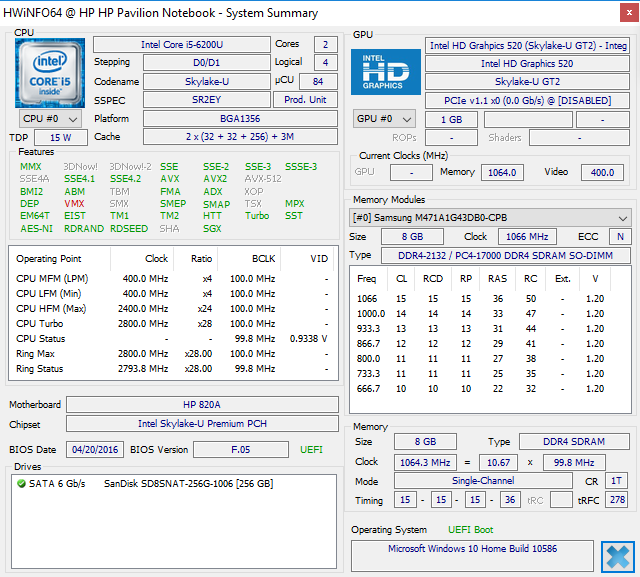
Task: Click the large blue X close icon
Action: click(x=618, y=557)
